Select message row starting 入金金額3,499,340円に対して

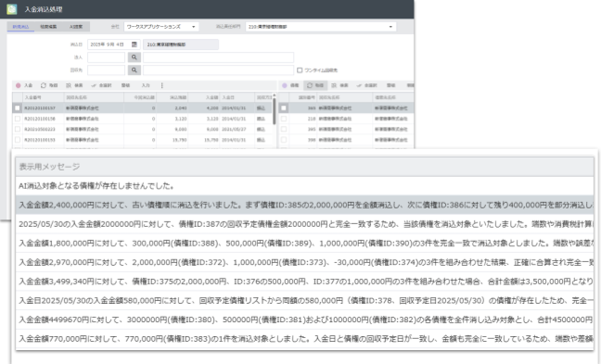click(305, 282)
